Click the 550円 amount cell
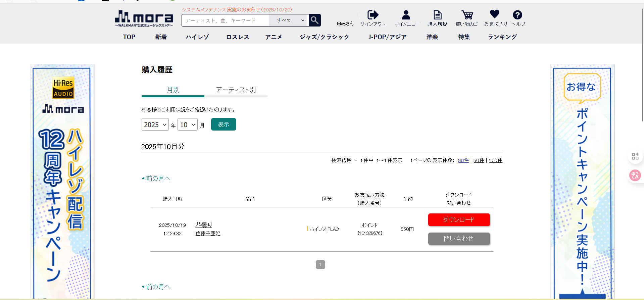 [x=407, y=229]
